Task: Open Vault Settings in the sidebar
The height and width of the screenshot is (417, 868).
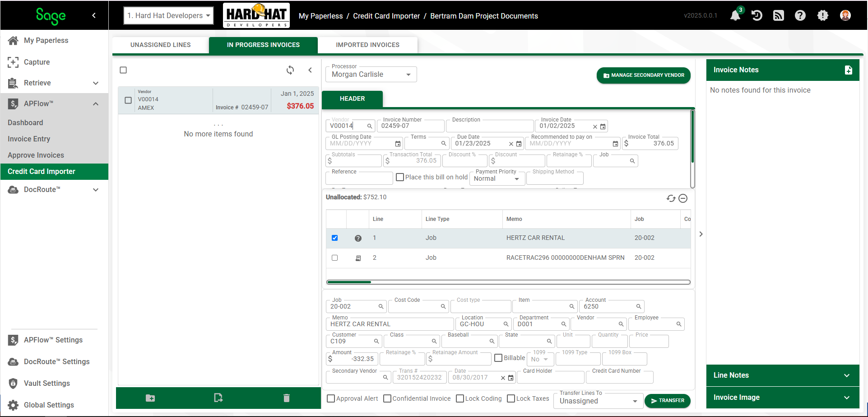Action: (x=46, y=383)
